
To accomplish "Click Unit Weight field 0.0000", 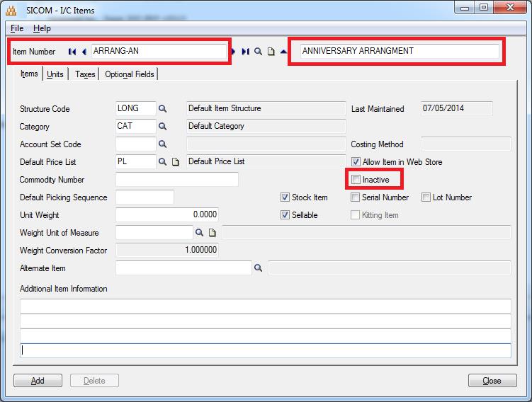I will coord(167,214).
